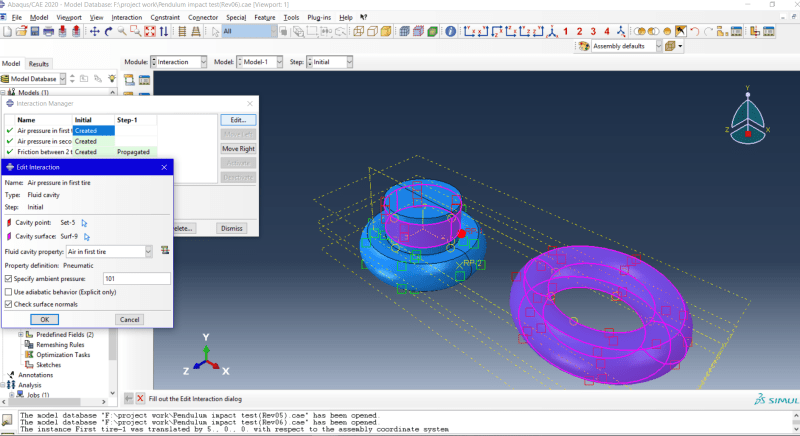800x436 pixels.
Task: Switch to the Results tab
Action: point(38,64)
